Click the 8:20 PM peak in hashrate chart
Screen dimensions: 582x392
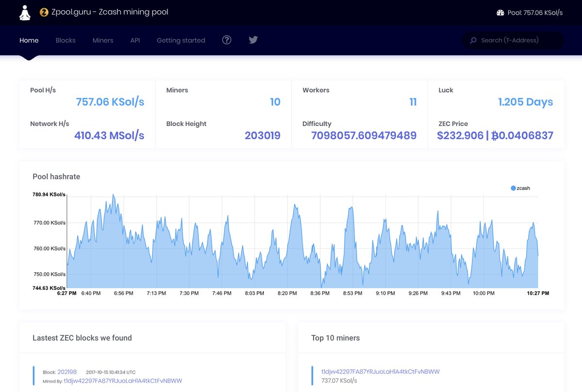point(295,205)
